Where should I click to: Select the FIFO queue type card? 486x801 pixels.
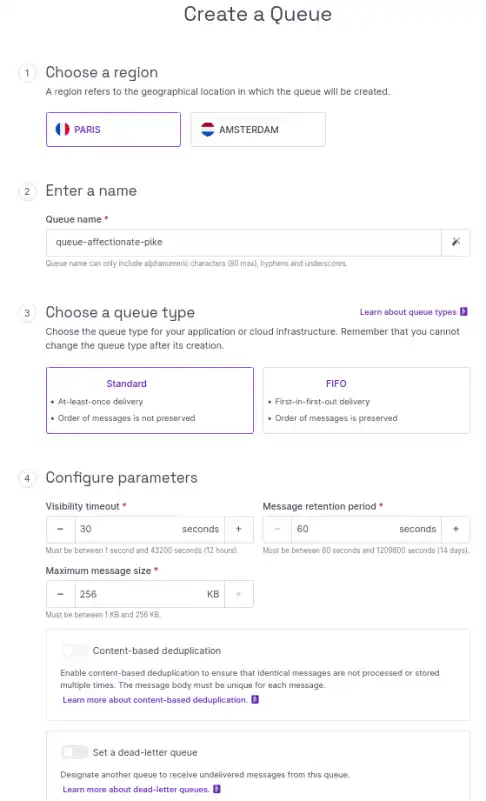[366, 400]
